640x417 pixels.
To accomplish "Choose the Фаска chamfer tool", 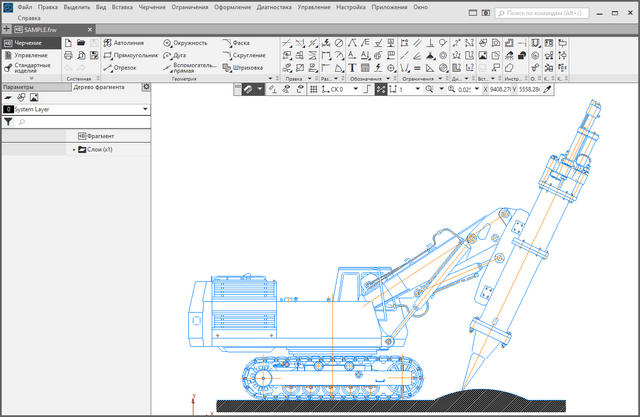I will click(239, 44).
